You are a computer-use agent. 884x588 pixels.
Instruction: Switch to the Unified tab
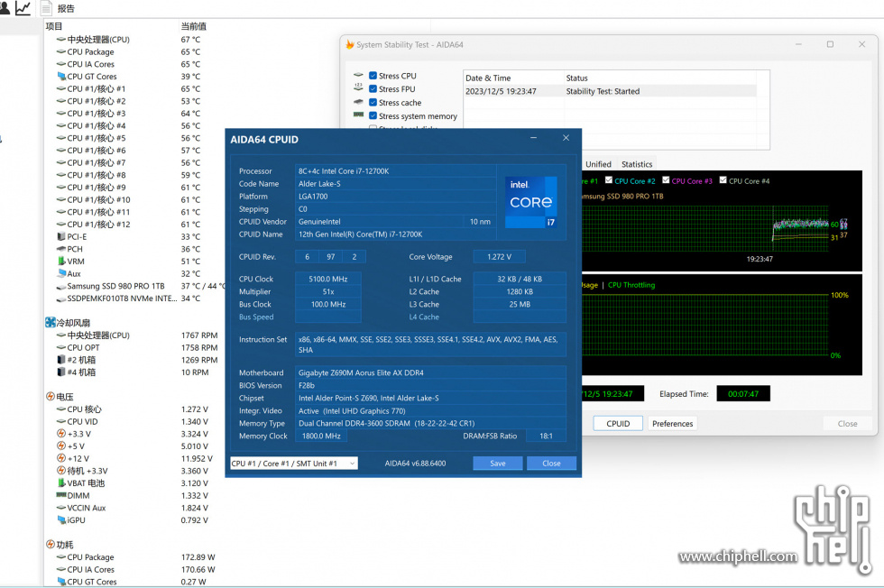pyautogui.click(x=598, y=164)
